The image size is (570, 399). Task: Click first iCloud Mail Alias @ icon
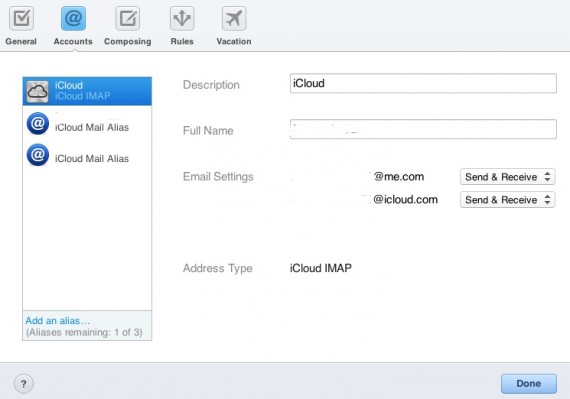(x=38, y=124)
